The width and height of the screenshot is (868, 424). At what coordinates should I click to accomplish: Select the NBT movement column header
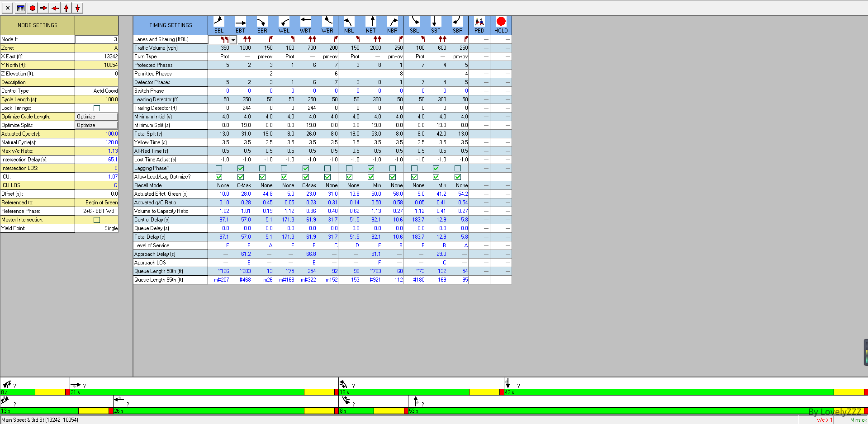click(371, 25)
